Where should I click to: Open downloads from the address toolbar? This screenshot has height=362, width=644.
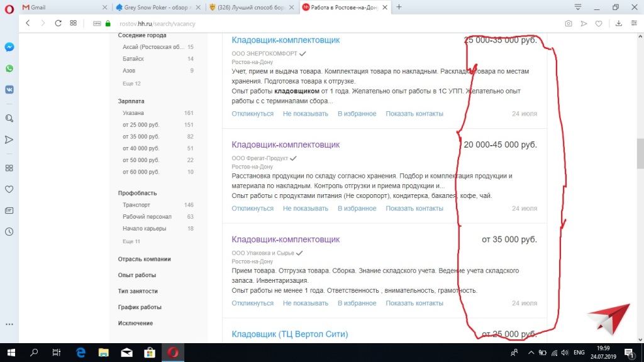coord(618,23)
